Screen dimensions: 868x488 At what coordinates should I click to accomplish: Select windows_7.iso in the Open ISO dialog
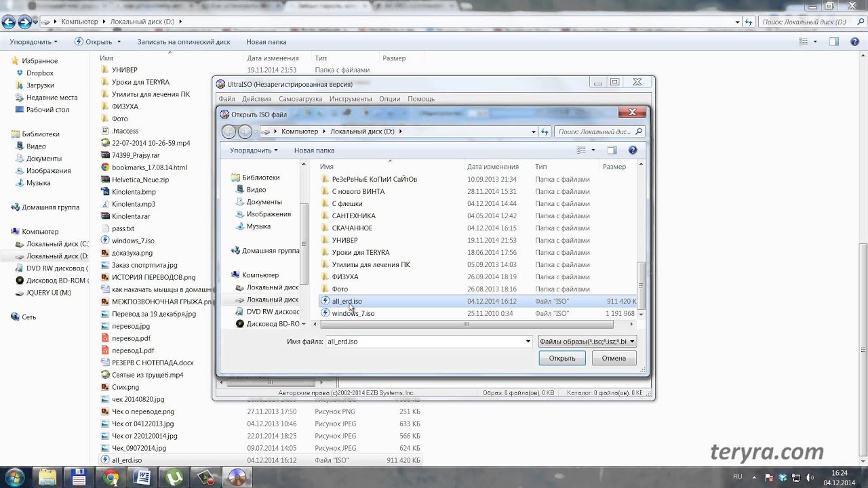[353, 313]
